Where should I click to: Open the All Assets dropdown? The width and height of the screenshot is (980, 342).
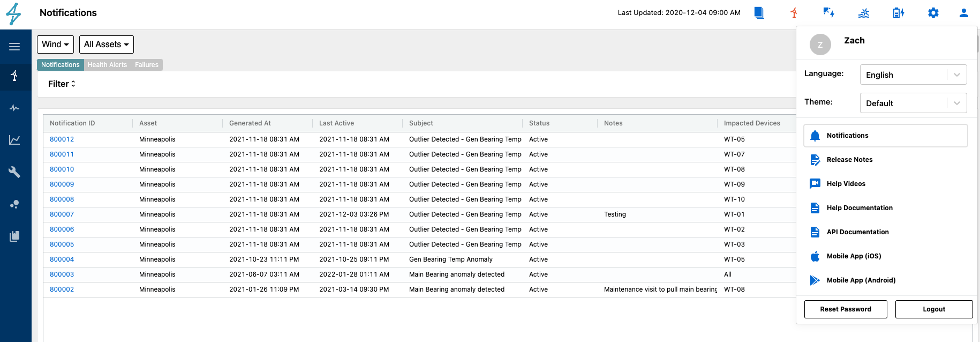pyautogui.click(x=107, y=44)
